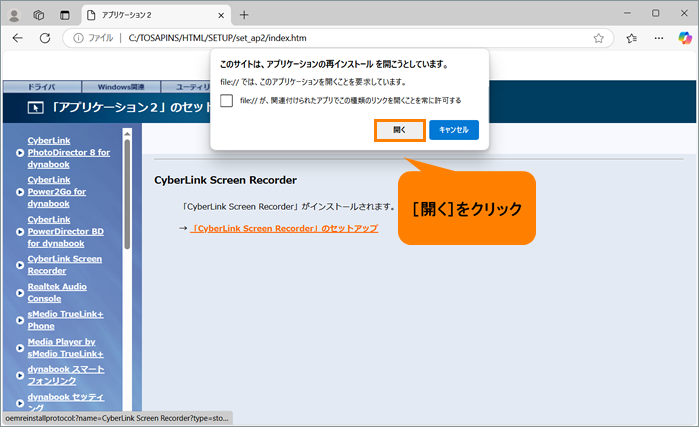Click bullet icon beside dynabook スマートフォンリンク
Viewport: 699px width, 427px height.
[x=20, y=376]
